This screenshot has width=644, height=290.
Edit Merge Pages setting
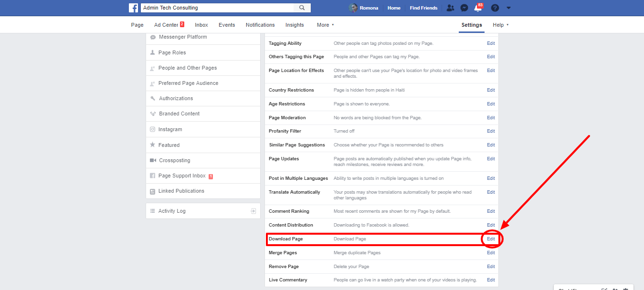pos(491,253)
